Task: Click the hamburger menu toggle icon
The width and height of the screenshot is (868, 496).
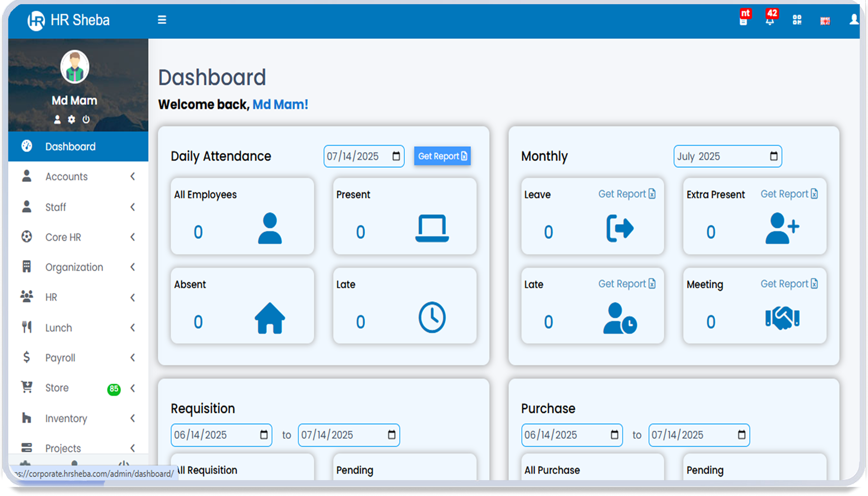Action: click(162, 20)
